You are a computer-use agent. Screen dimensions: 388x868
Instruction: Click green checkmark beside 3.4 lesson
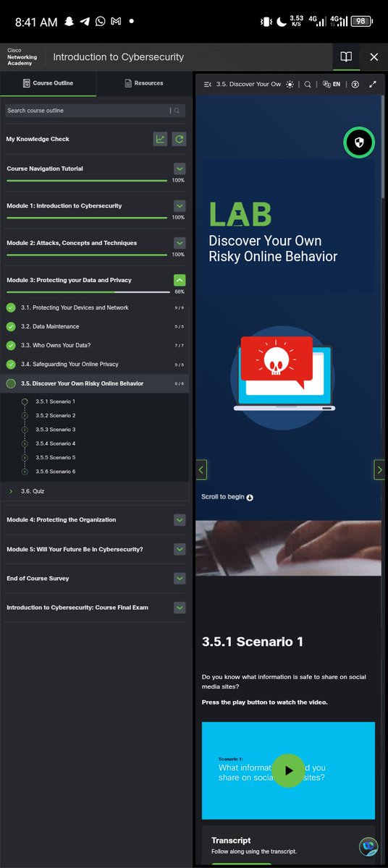11,364
